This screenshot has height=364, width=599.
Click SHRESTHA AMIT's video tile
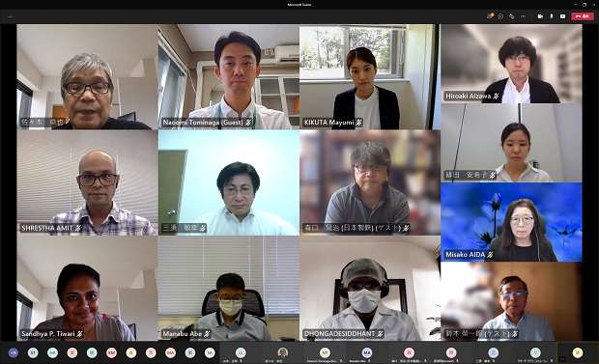point(87,182)
